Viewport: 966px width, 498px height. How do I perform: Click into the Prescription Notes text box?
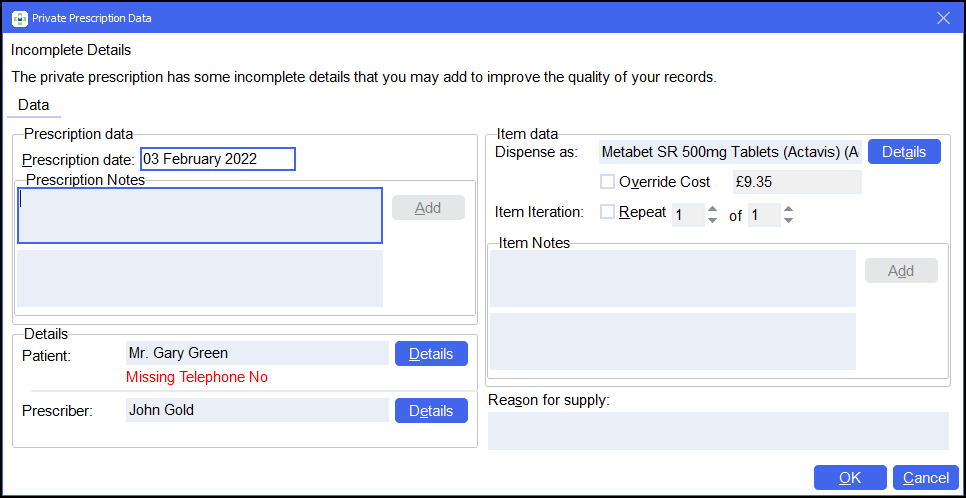(200, 215)
